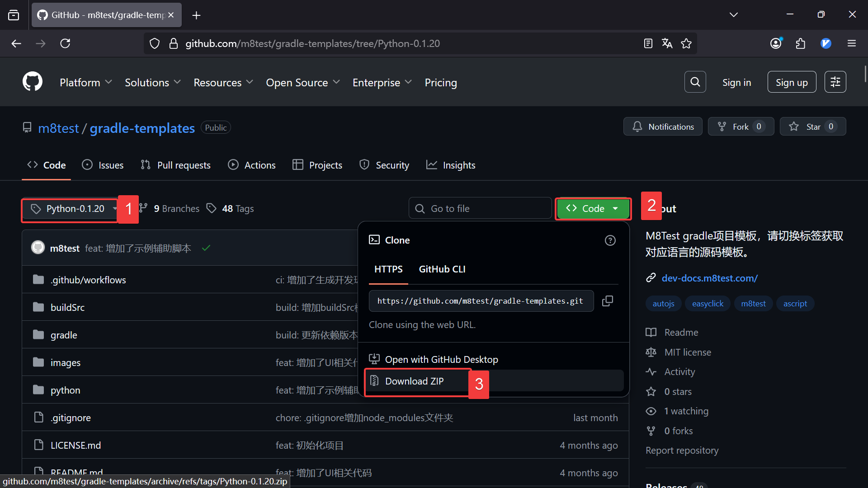Click Download ZIP option
This screenshot has width=868, height=488.
click(x=414, y=381)
